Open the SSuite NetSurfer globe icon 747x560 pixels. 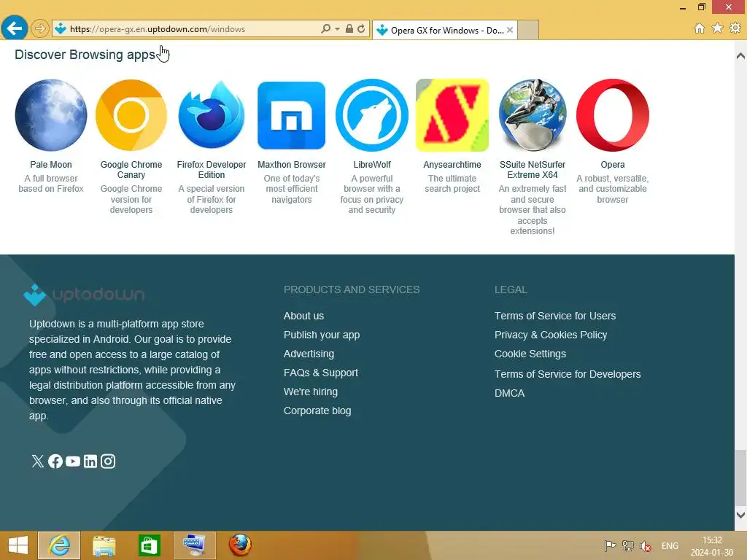coord(533,115)
